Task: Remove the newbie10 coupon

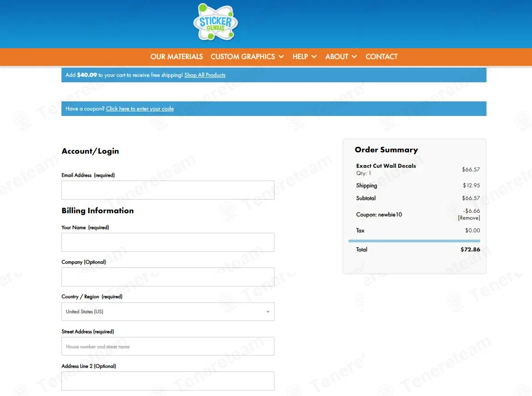Action: pyautogui.click(x=469, y=218)
